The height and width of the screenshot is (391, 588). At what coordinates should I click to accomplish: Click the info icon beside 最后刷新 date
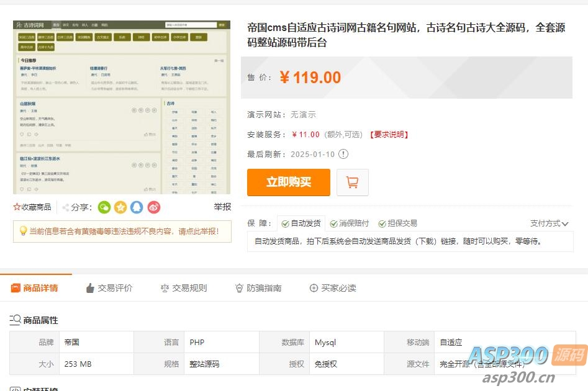(342, 155)
